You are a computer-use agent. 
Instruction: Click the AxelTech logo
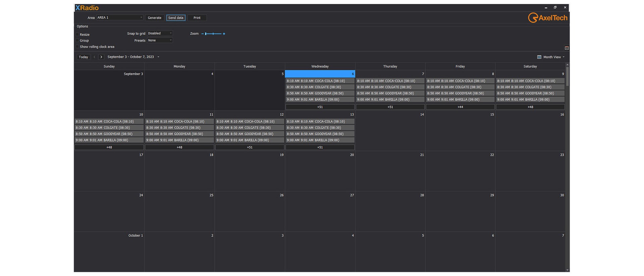pos(547,18)
